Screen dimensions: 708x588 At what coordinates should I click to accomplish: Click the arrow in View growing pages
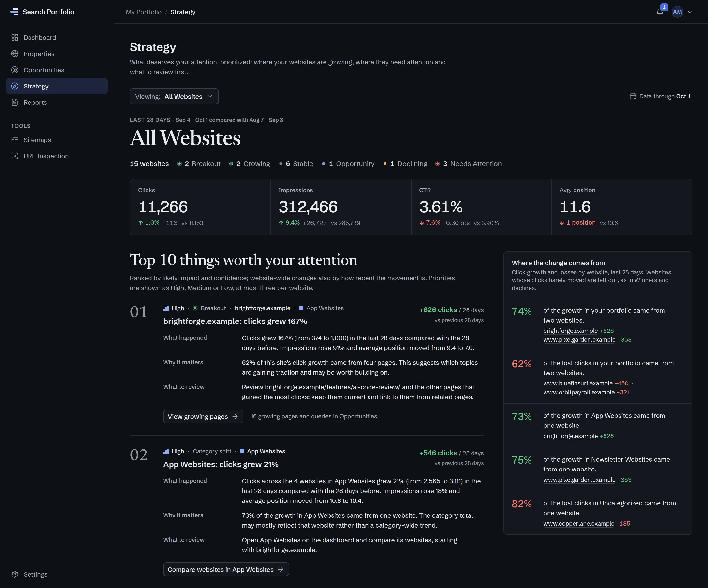235,416
